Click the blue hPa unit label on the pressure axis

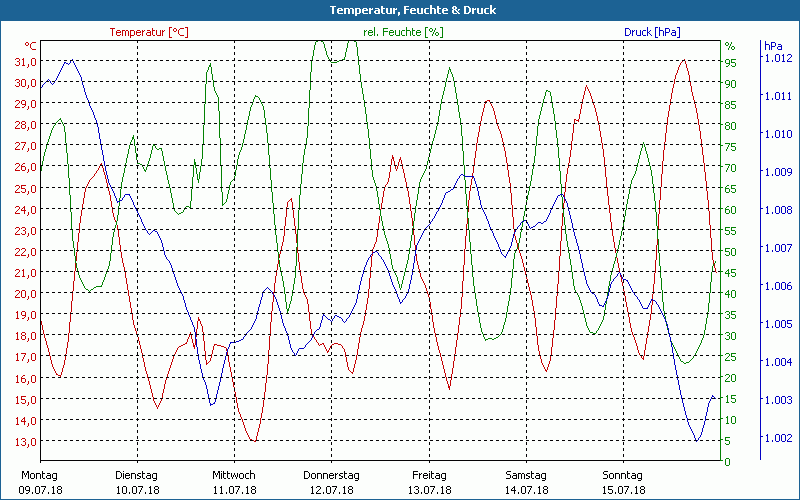[772, 46]
